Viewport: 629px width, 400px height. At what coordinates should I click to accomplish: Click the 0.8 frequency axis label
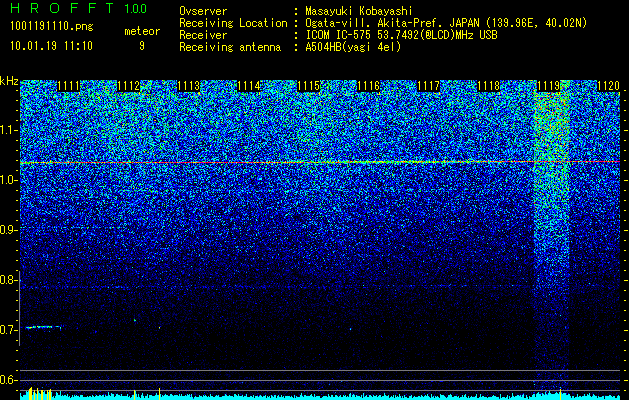[x=8, y=280]
